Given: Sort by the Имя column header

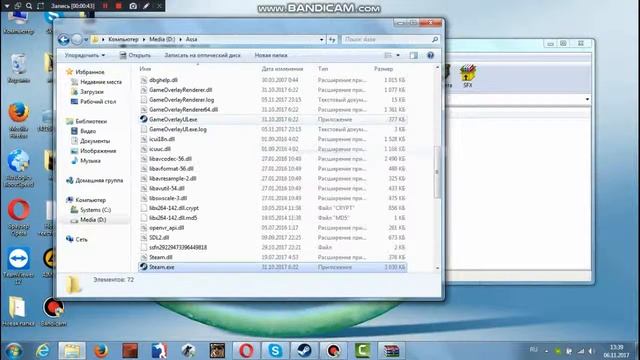Looking at the screenshot, I should coord(145,69).
